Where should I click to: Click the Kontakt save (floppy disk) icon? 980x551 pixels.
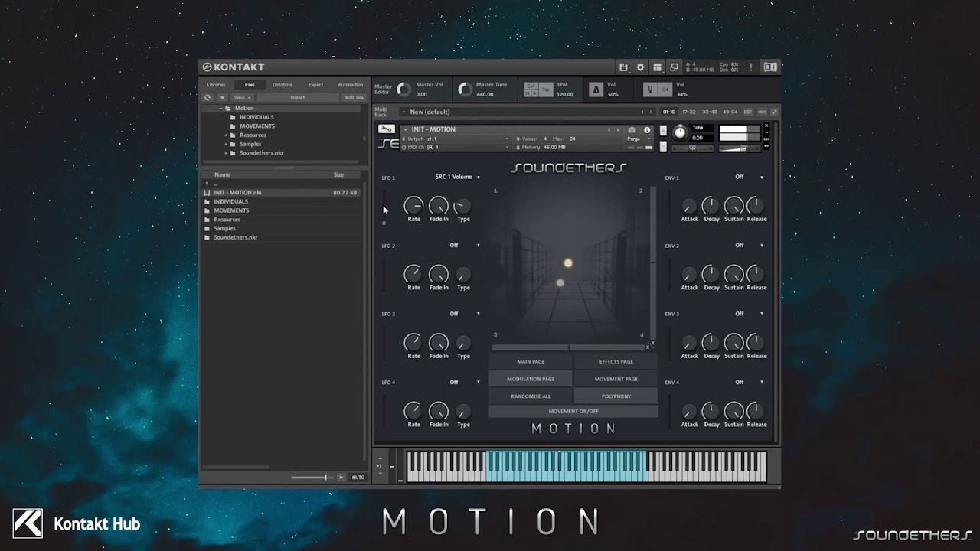pos(624,67)
